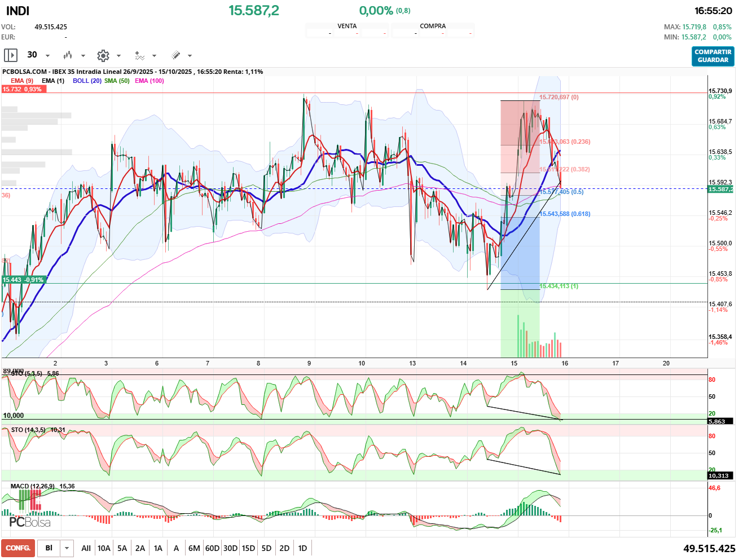Expand the 30 interval dropdown arrow
The height and width of the screenshot is (560, 743).
click(x=47, y=56)
